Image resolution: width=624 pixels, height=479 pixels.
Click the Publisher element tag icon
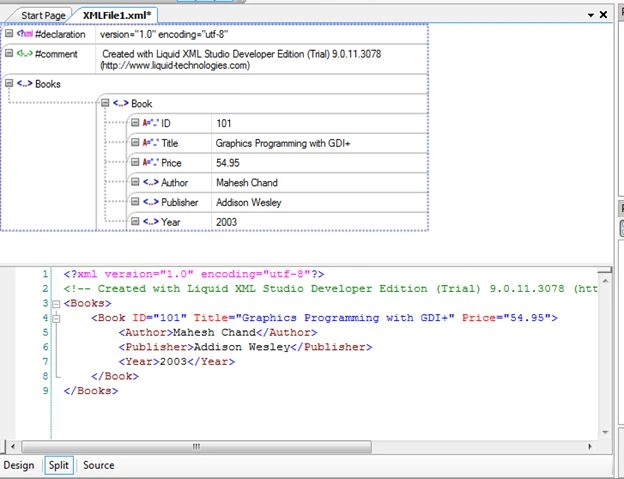151,202
